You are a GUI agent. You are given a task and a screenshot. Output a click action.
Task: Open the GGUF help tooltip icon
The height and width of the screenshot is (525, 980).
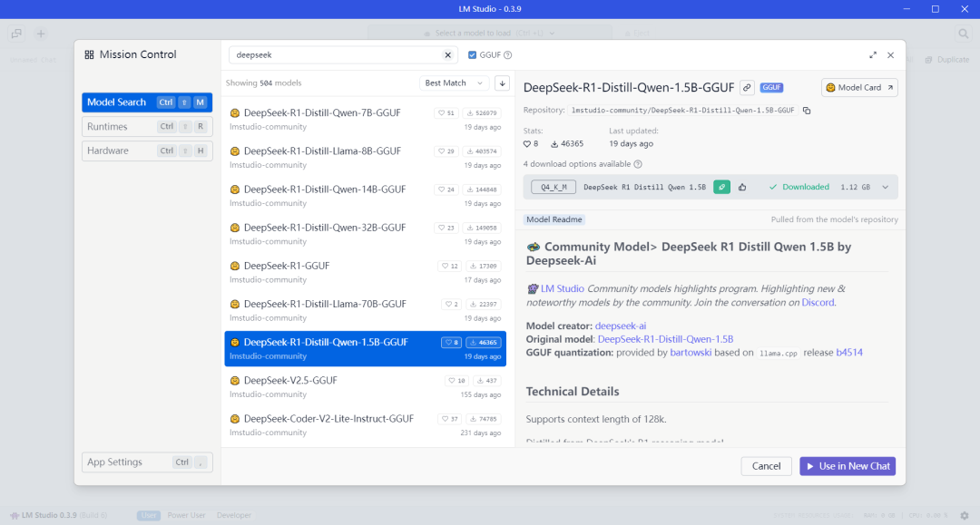point(508,55)
